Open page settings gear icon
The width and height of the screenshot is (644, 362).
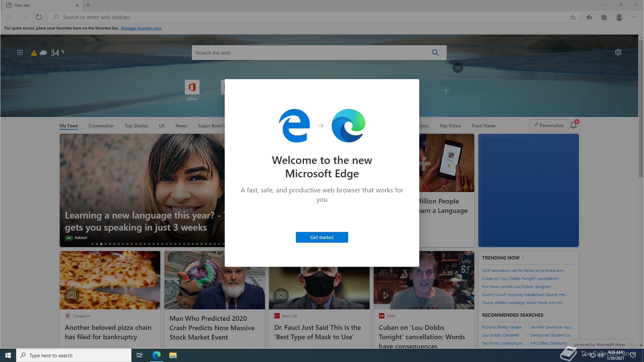(x=618, y=52)
